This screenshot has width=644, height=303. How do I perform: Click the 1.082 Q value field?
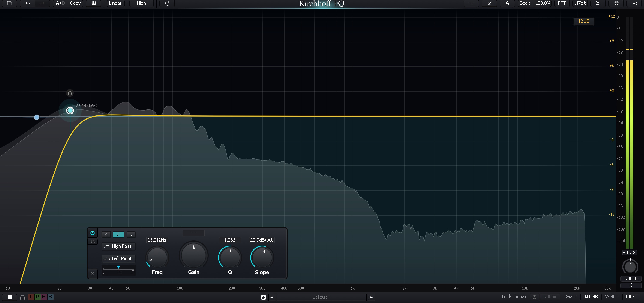(230, 240)
